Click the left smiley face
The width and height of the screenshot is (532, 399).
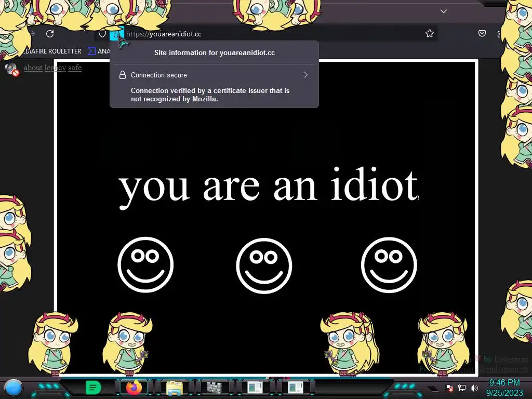coord(145,264)
